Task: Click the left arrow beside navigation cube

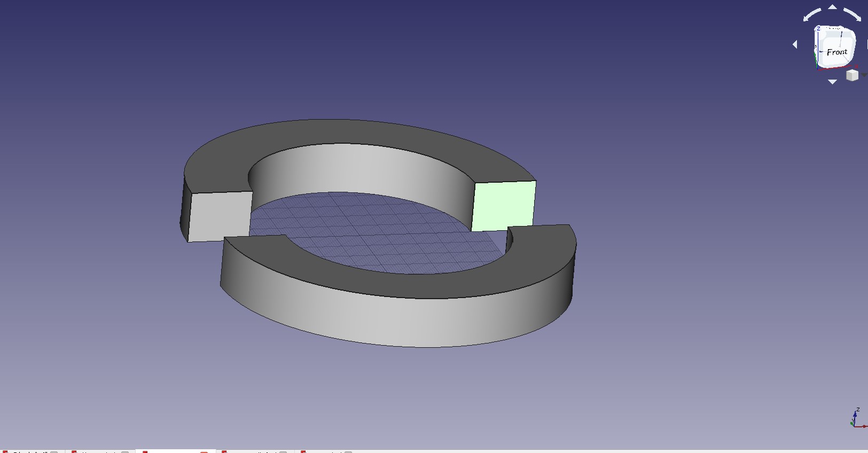Action: (x=795, y=45)
